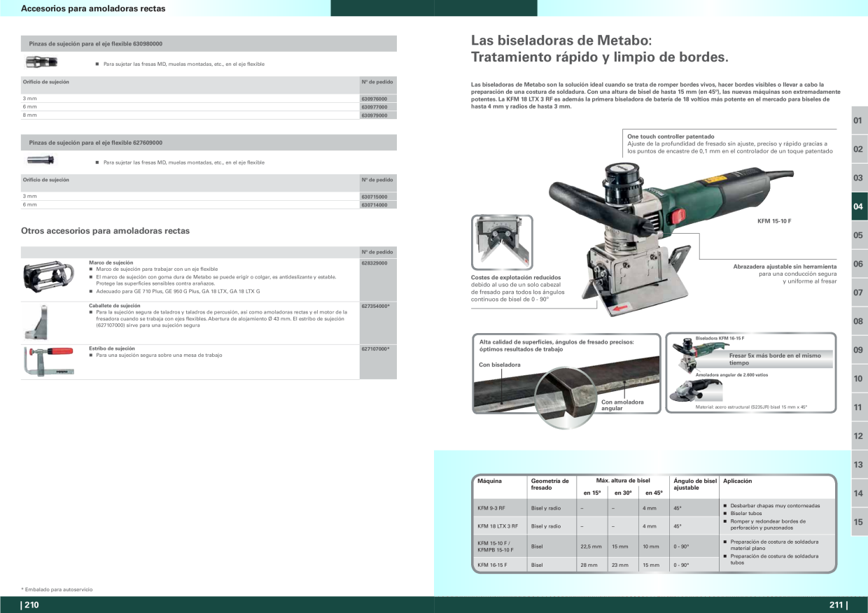This screenshot has width=868, height=613.
Task: Click the collet image for 627609000
Action: pos(41,160)
